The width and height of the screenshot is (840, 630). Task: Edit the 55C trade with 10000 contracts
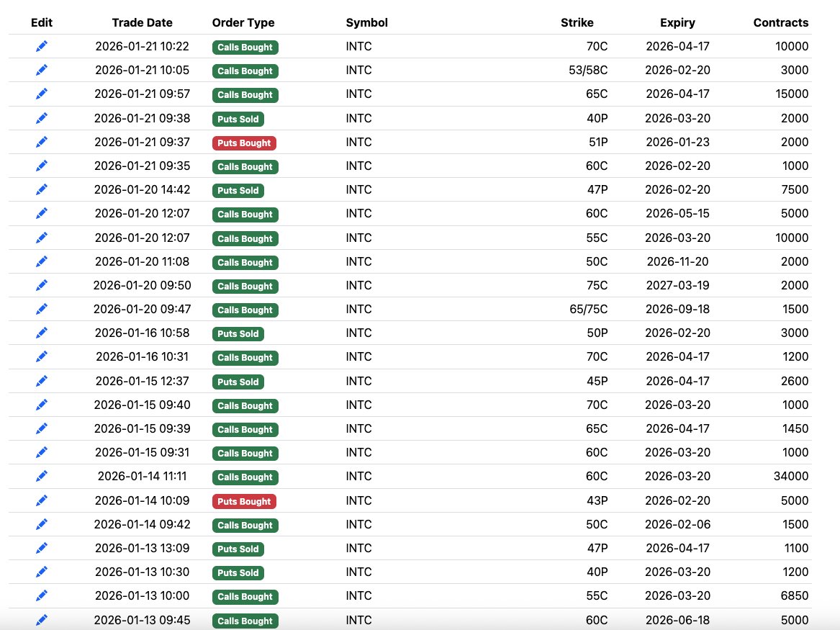(41, 238)
